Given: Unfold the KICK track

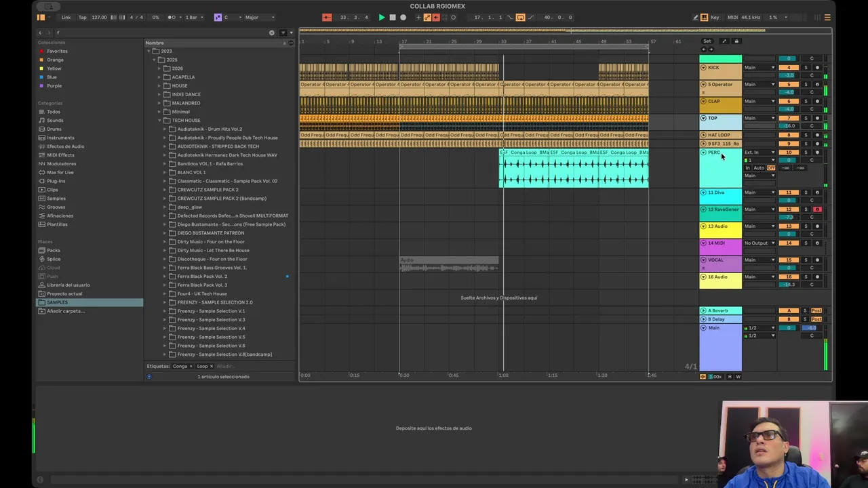Looking at the screenshot, I should pyautogui.click(x=703, y=68).
